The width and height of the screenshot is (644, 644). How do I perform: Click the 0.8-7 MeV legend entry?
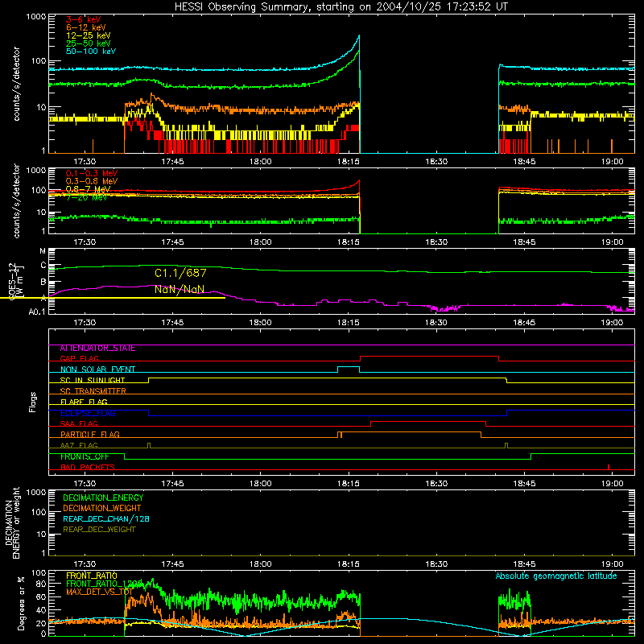click(89, 189)
